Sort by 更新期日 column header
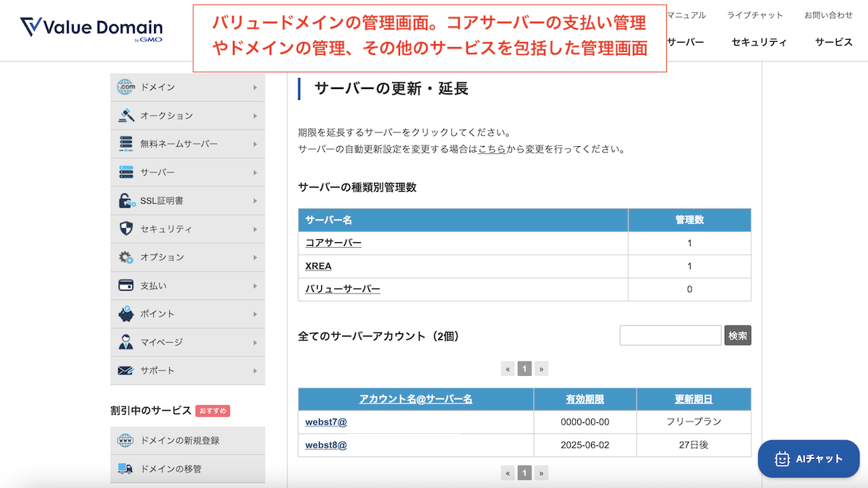Viewport: 868px width, 488px height. [x=694, y=399]
